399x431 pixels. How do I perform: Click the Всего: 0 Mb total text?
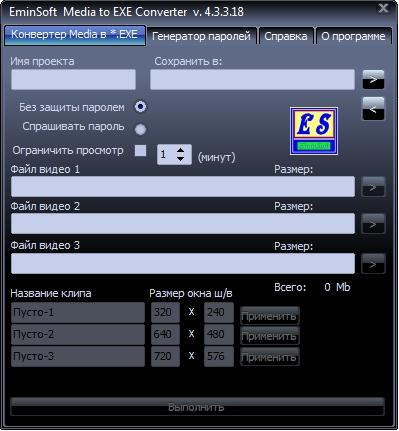tap(312, 287)
